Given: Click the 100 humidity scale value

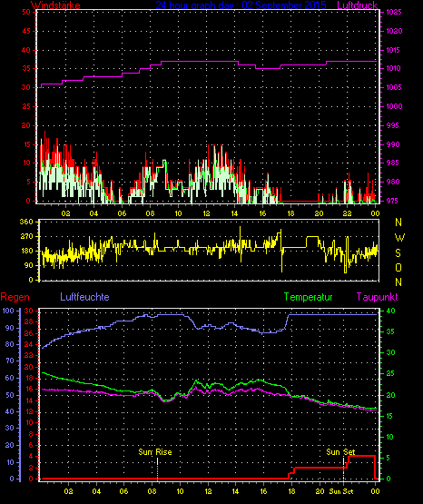Looking at the screenshot, I should click(8, 311).
